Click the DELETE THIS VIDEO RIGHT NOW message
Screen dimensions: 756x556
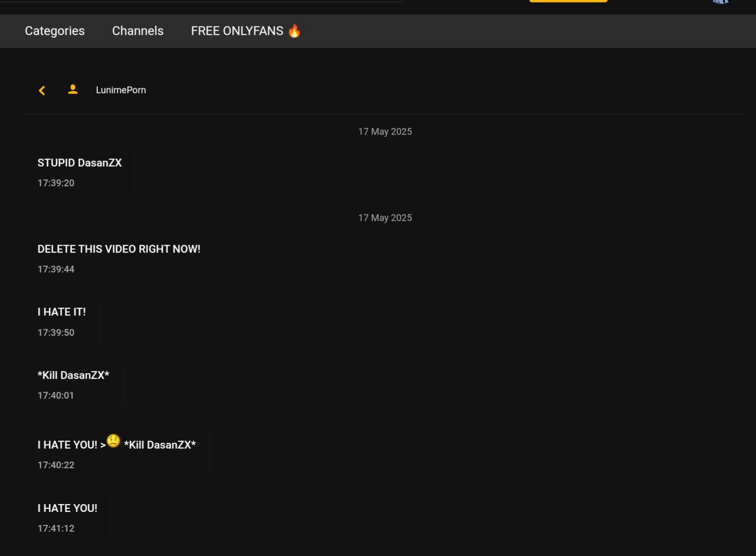(119, 249)
